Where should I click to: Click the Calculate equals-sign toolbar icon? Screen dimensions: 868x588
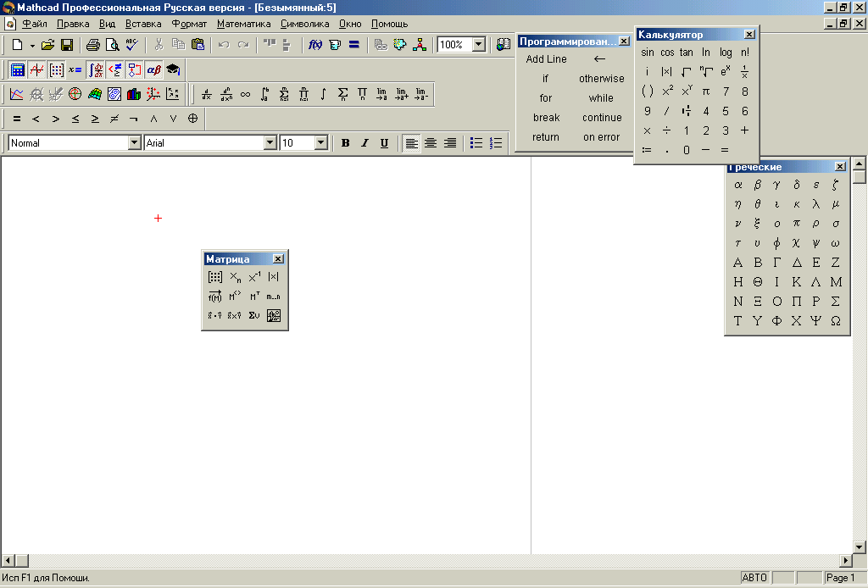coord(353,45)
